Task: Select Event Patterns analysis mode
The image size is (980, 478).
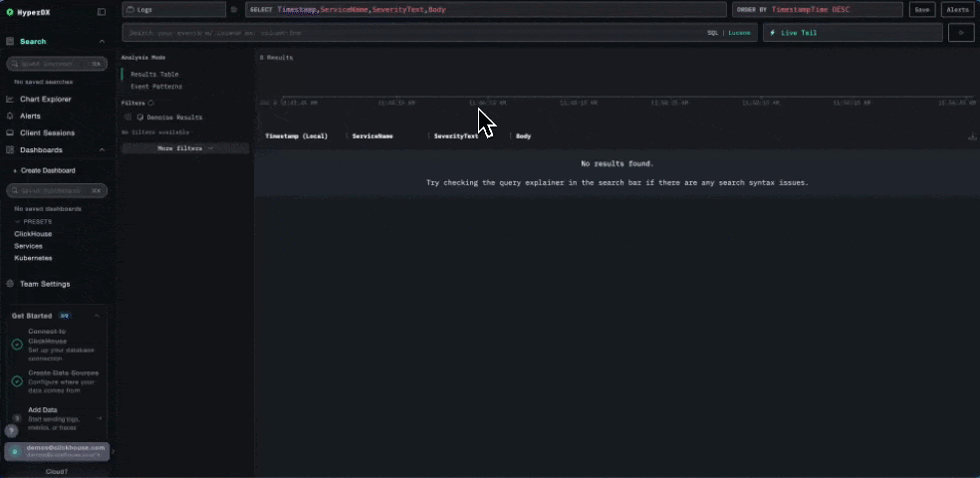Action: tap(156, 87)
